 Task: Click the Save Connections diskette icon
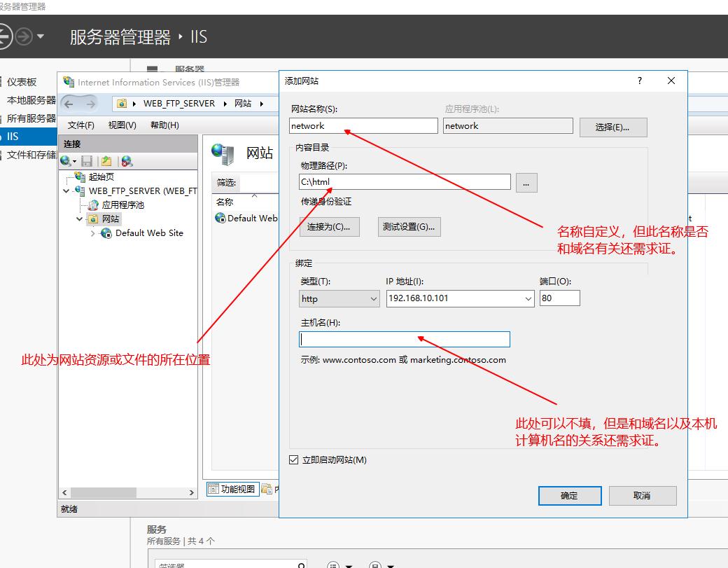pos(86,160)
